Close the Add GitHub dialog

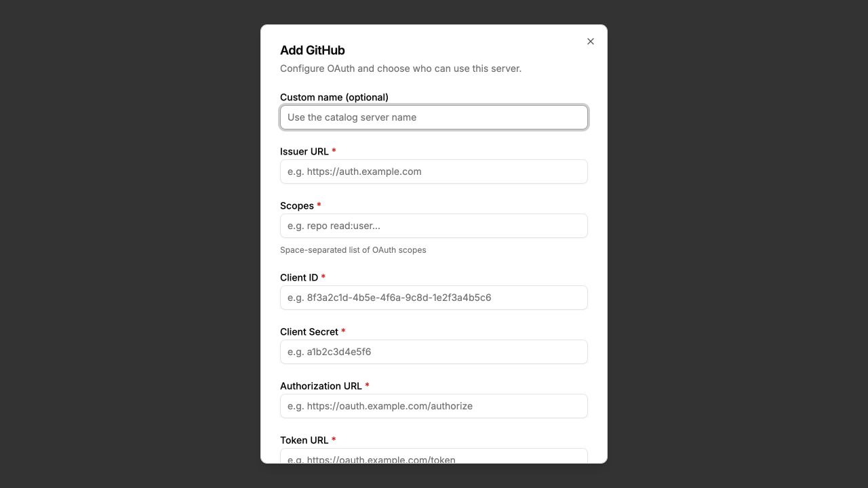pos(591,41)
